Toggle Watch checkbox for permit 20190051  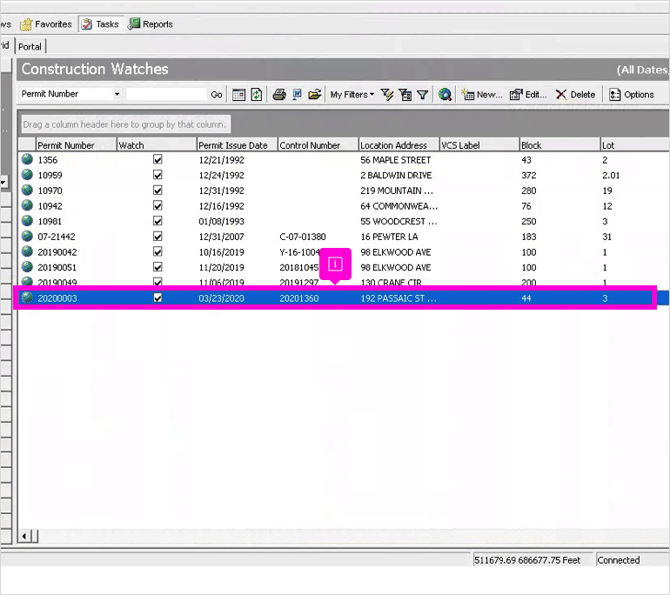158,267
